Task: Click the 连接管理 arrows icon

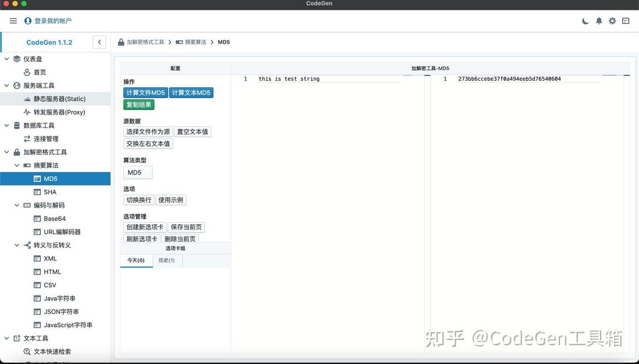Action: tap(27, 139)
